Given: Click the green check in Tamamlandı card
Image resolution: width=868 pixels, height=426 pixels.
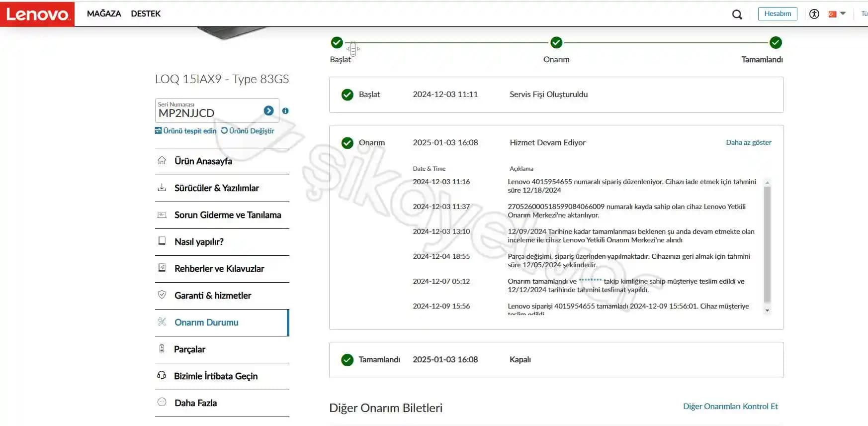Looking at the screenshot, I should click(x=347, y=360).
